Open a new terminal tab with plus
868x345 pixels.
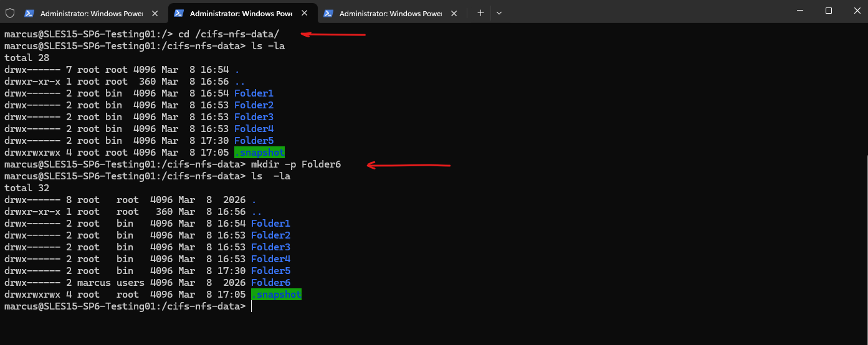480,12
